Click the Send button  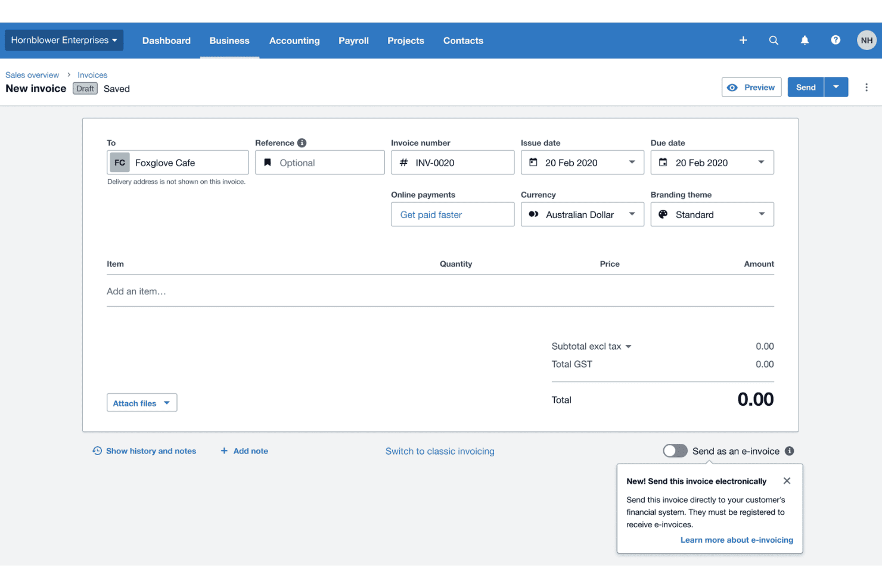pyautogui.click(x=806, y=87)
